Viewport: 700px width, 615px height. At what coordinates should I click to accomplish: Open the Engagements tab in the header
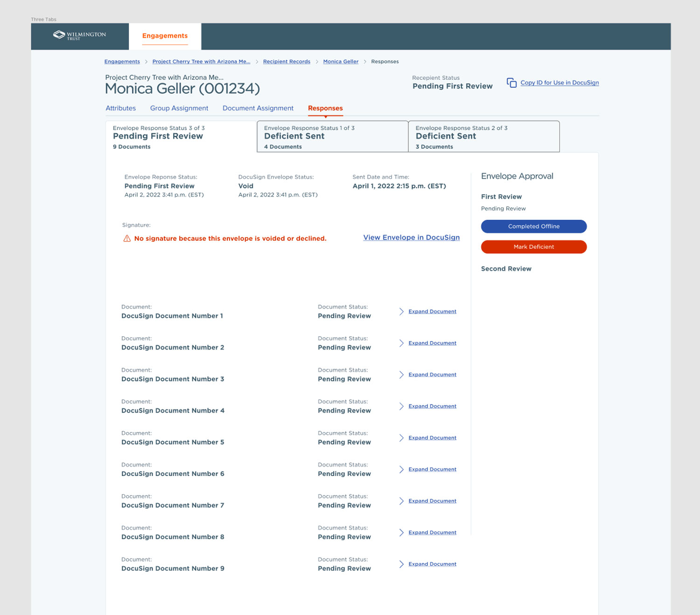pyautogui.click(x=165, y=36)
